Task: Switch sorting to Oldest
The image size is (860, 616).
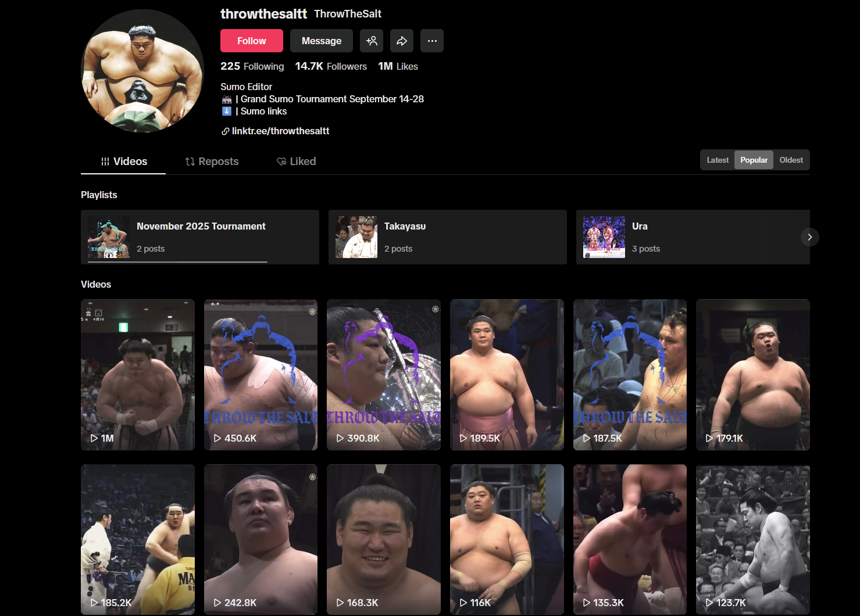Action: click(791, 160)
